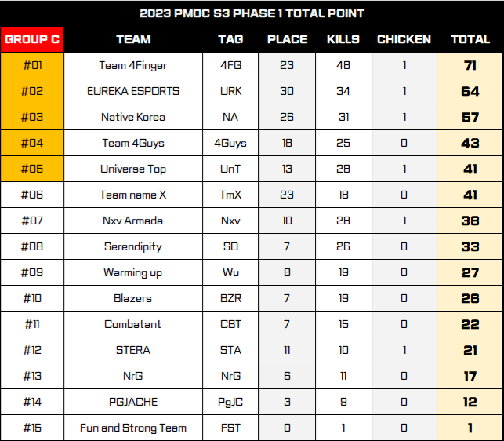Select the PgJC tag cell
Screen dimensions: 504x441
[x=230, y=402]
